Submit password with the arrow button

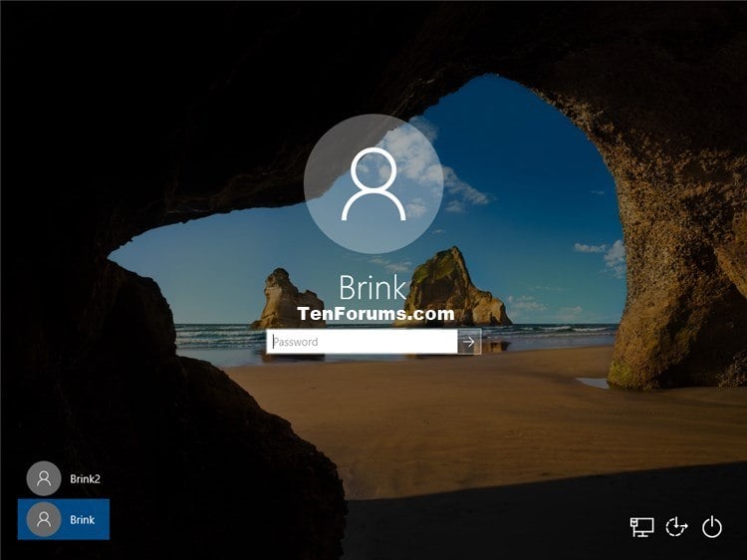click(x=469, y=342)
